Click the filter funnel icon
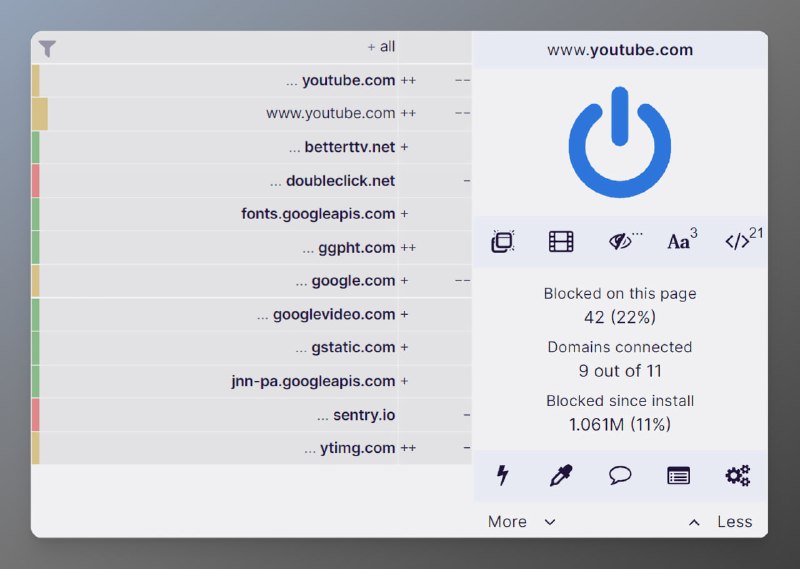Image resolution: width=800 pixels, height=569 pixels. click(x=47, y=48)
